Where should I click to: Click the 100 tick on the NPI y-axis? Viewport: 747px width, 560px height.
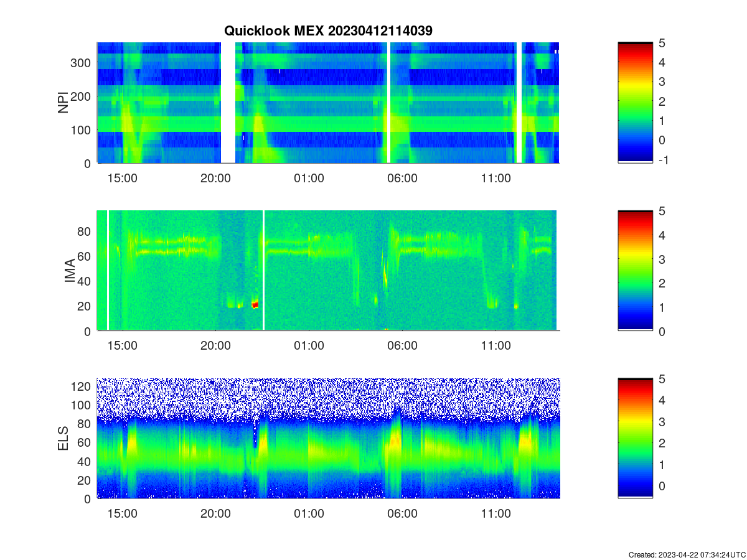pos(82,130)
